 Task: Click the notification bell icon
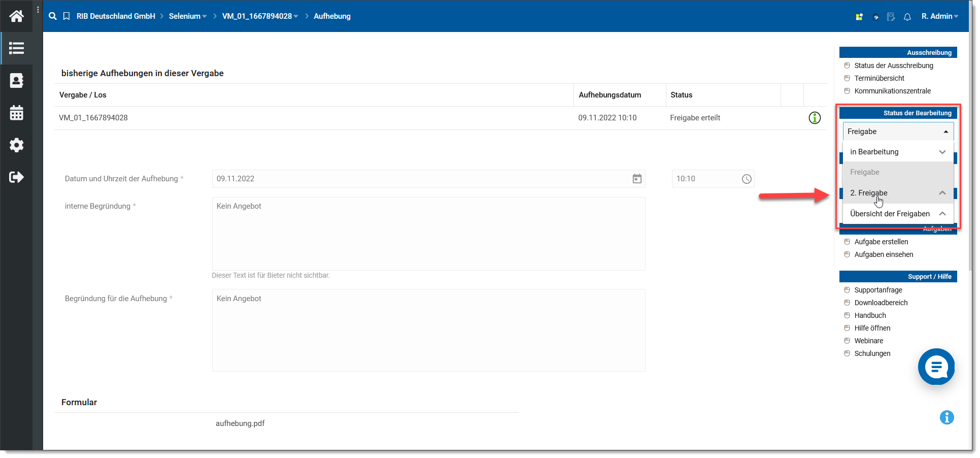pos(907,17)
